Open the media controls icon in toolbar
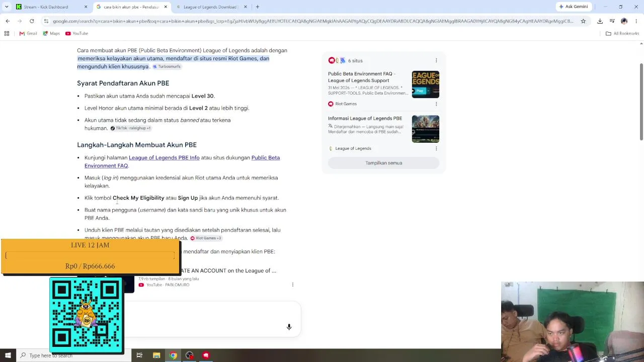 tap(612, 21)
